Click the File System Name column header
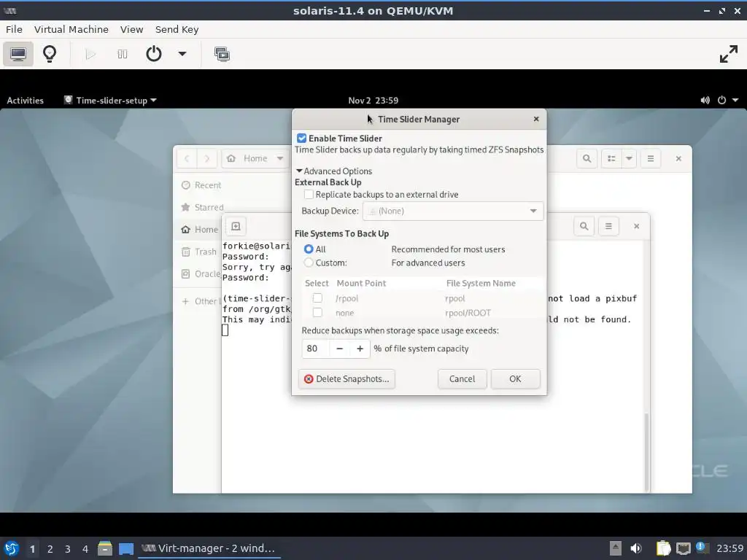 (x=481, y=284)
